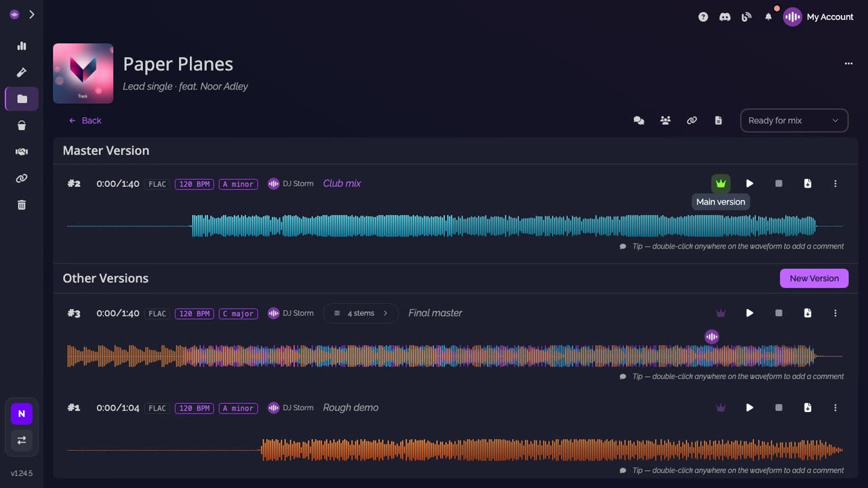Open the trash bin in sidebar
The height and width of the screenshot is (488, 868).
[22, 205]
